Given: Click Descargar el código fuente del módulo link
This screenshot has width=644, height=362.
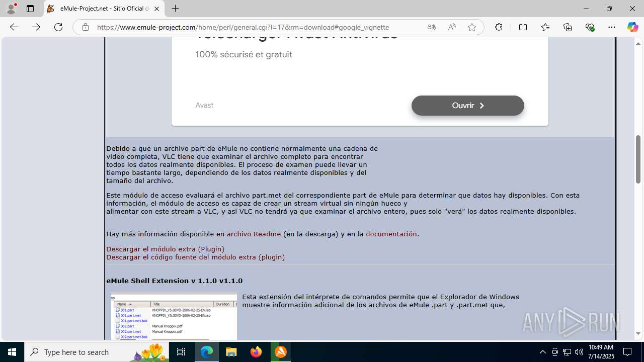Looking at the screenshot, I should coord(195,257).
